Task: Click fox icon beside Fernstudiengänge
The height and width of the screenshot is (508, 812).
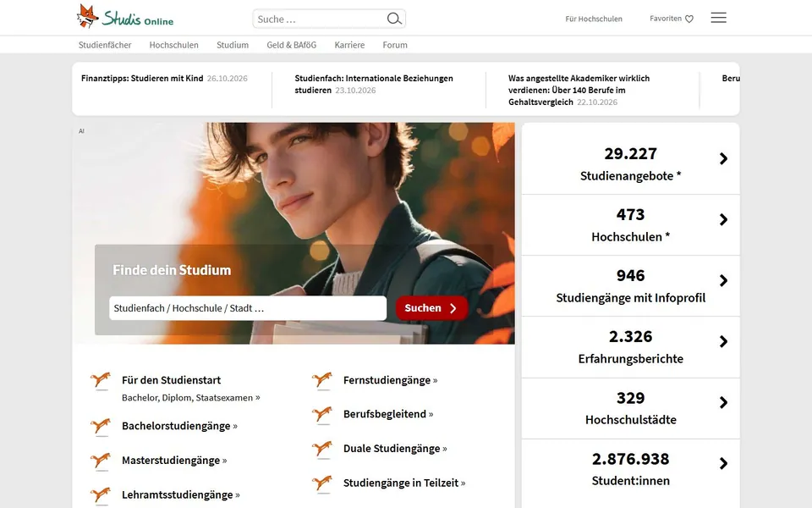Action: pos(322,380)
